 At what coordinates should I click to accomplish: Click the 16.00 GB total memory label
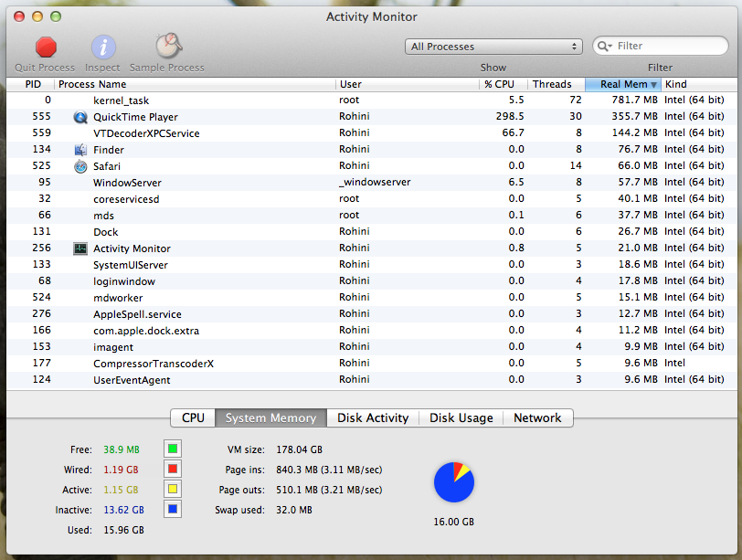pos(454,522)
